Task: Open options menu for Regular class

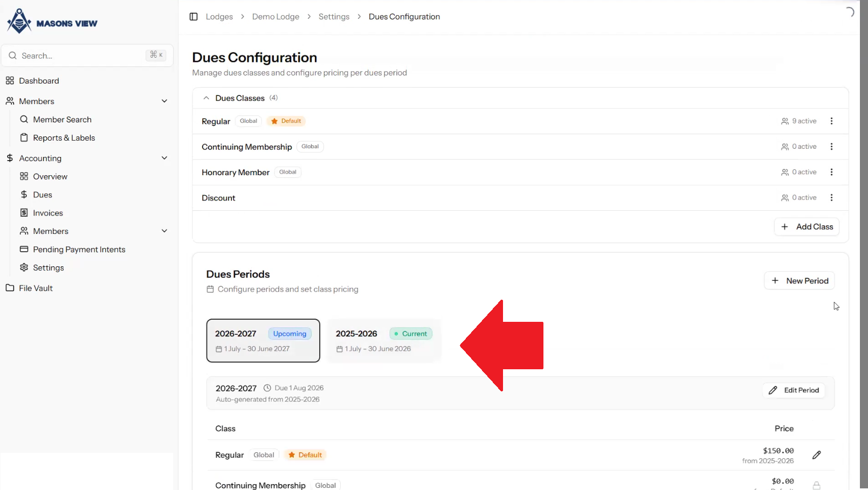Action: [831, 121]
